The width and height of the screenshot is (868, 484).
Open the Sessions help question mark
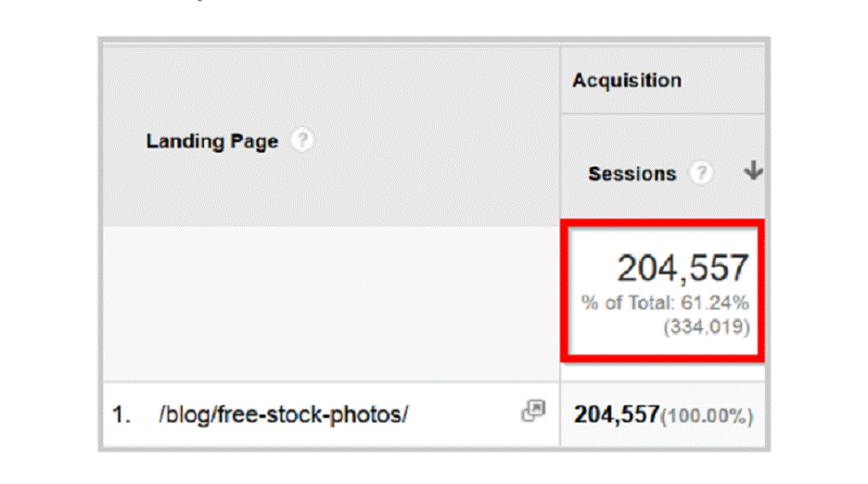(x=702, y=173)
